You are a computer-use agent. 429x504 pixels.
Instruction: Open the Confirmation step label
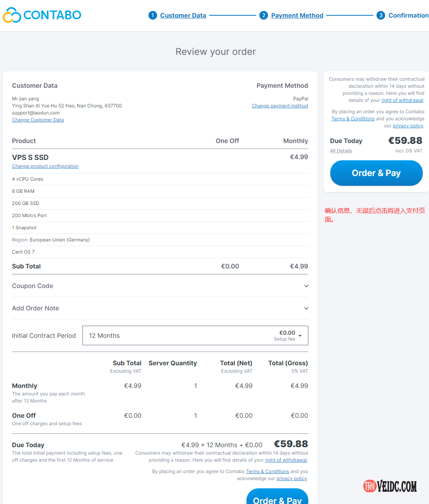pos(408,16)
